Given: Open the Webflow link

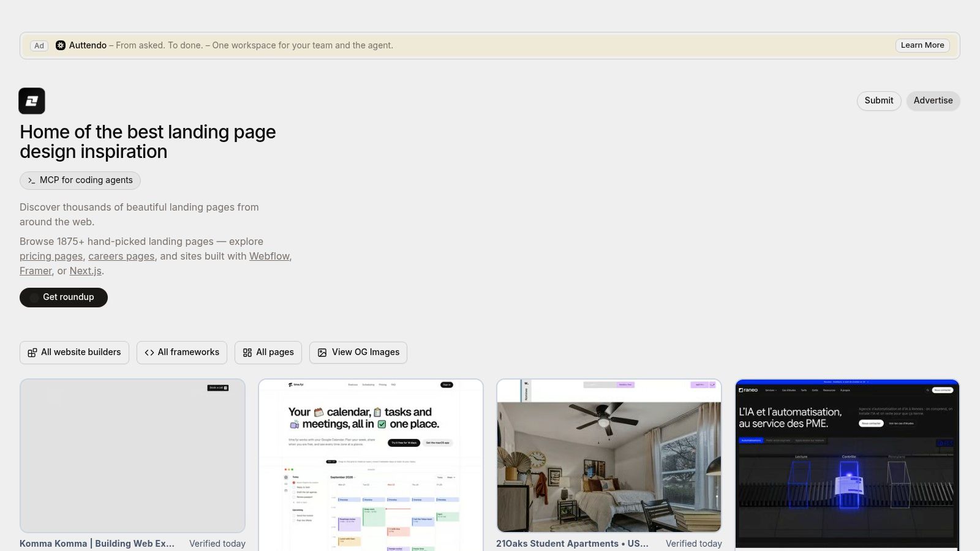Looking at the screenshot, I should (269, 256).
